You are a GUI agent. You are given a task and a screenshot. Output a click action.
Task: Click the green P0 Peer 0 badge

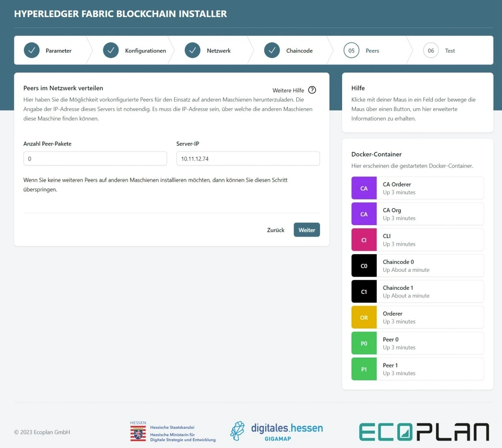coord(364,343)
